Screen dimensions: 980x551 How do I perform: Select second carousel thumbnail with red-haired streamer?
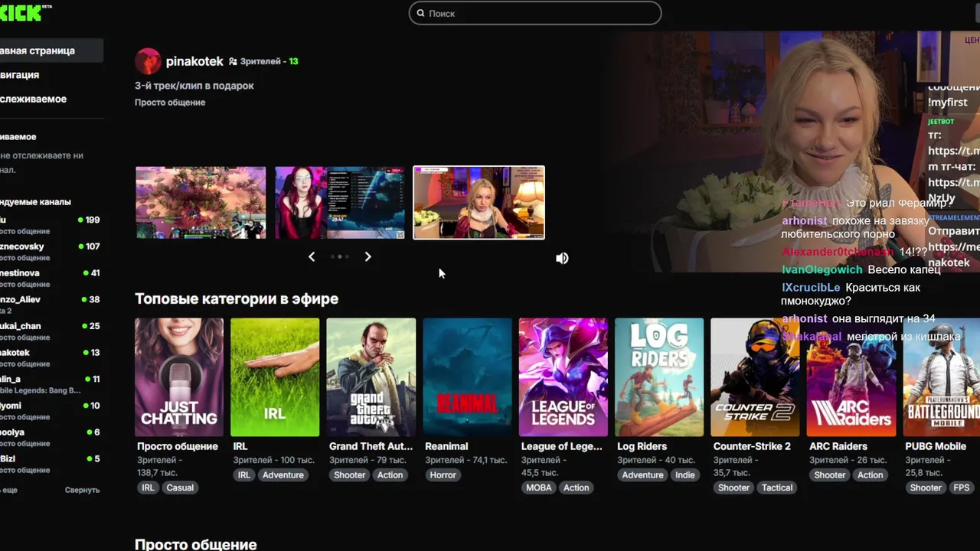(x=340, y=203)
